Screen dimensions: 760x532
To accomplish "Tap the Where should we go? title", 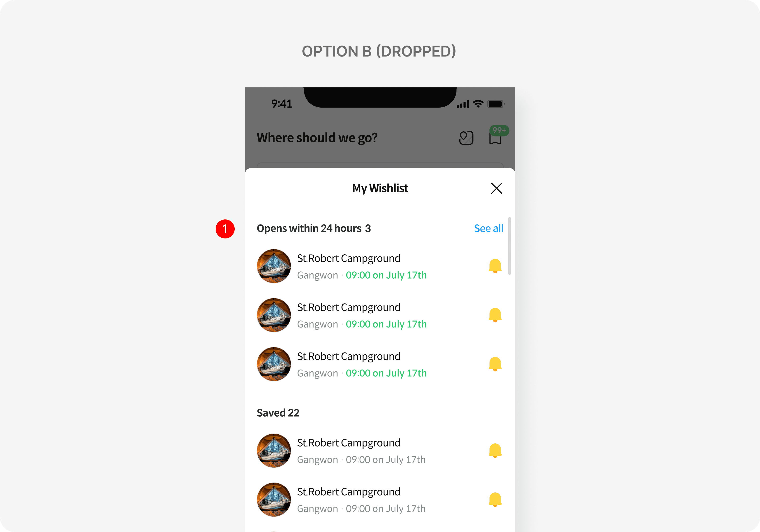I will point(317,138).
